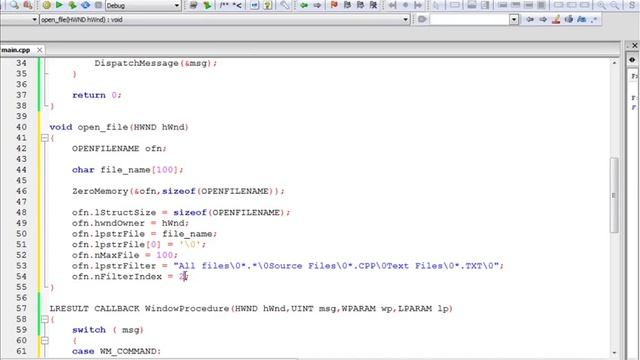640x360 pixels.
Task: Toggle highlight search matches marker icon
Action: (x=556, y=19)
